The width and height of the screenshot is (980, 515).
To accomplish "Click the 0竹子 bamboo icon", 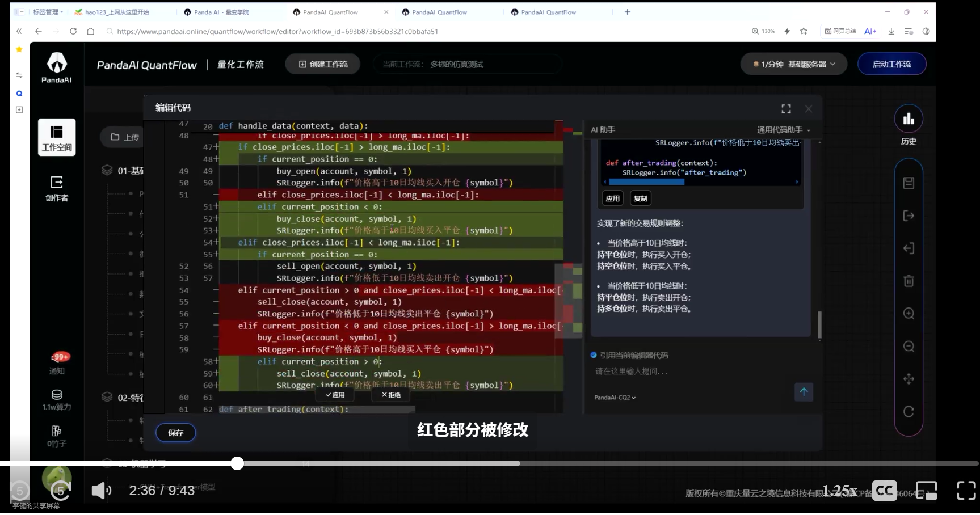I will click(57, 436).
